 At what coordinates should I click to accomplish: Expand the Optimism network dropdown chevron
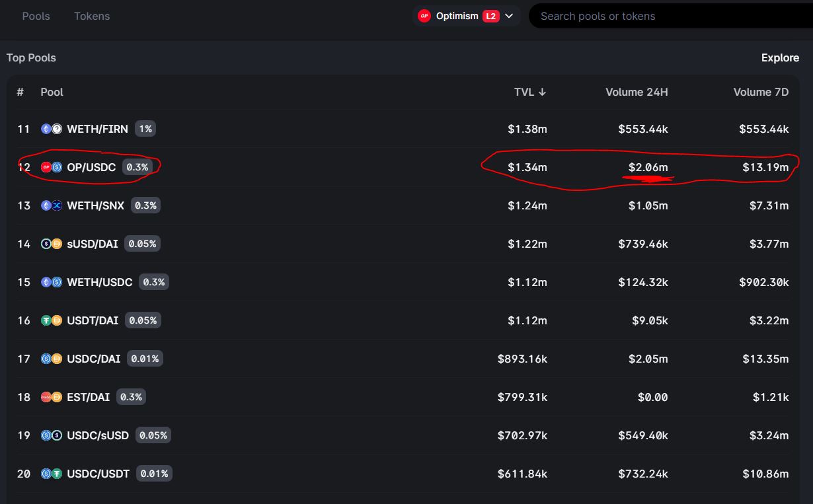coord(509,16)
